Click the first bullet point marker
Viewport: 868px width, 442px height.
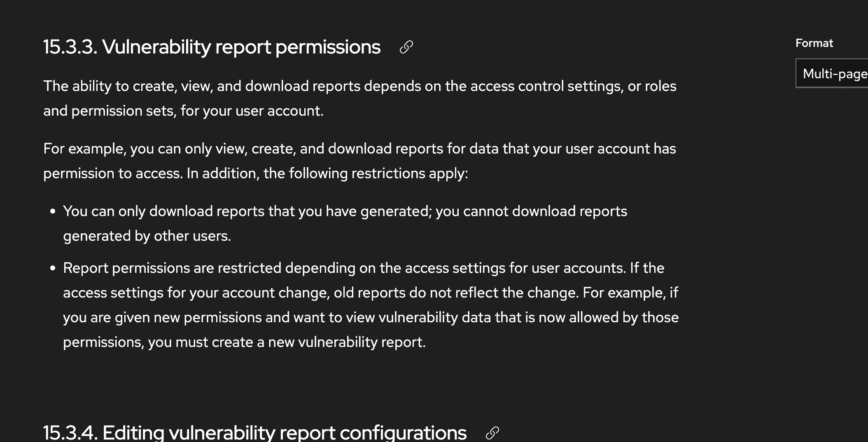(x=53, y=212)
